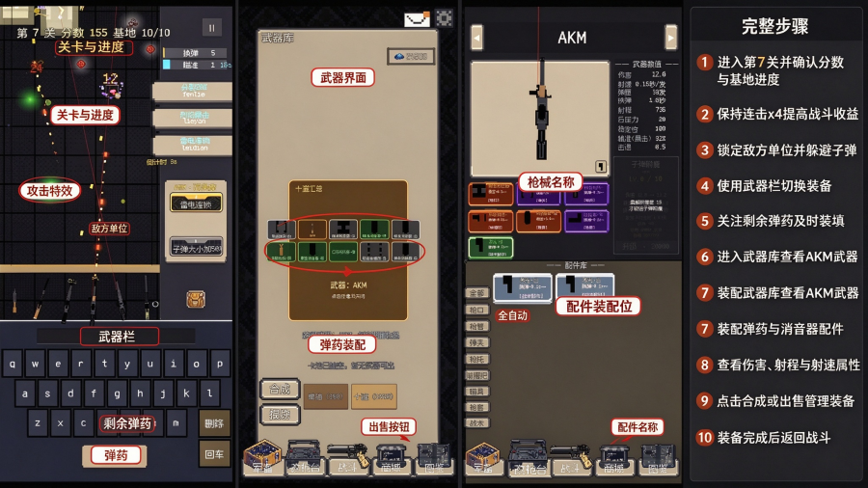Open 军备 tab in the armory screen
This screenshot has width=868, height=488.
click(x=262, y=458)
